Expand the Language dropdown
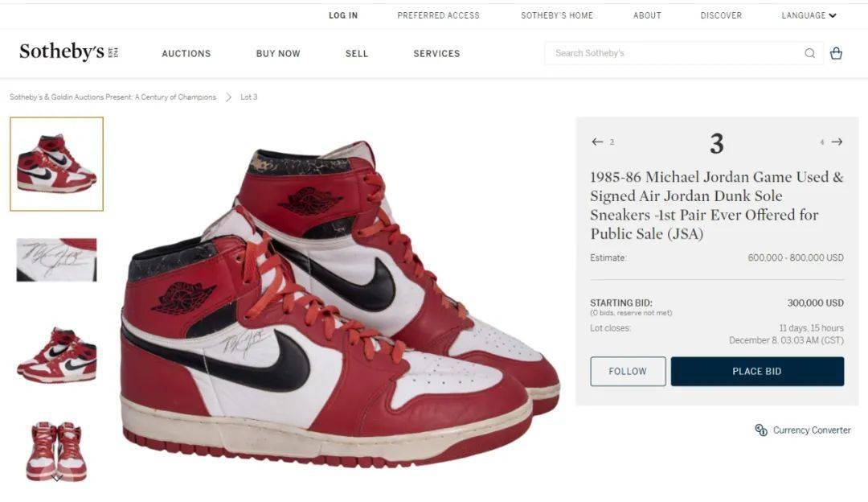Viewport: 868px width, 502px height. click(x=809, y=15)
